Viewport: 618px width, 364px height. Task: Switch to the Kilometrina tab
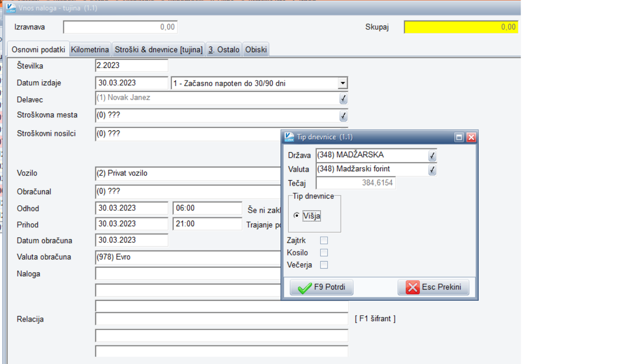tap(90, 50)
